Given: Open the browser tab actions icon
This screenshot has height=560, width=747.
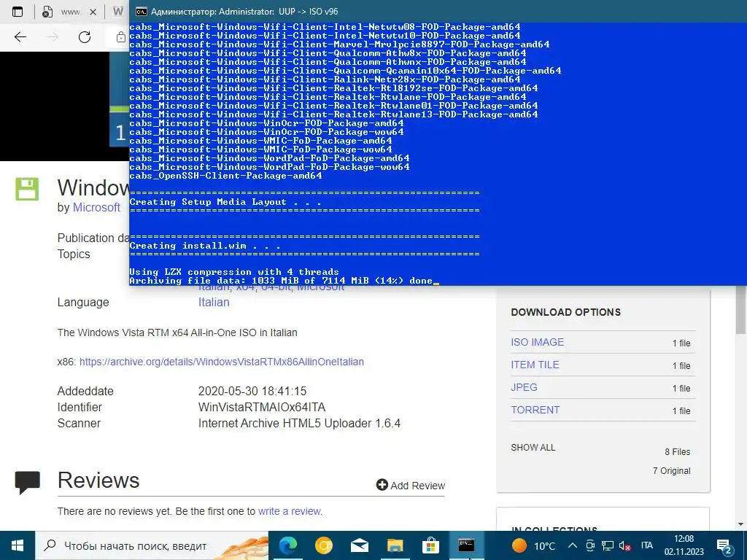Looking at the screenshot, I should click(x=18, y=12).
